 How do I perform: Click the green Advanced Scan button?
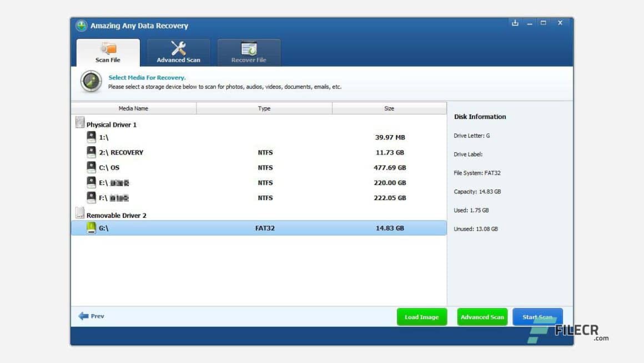click(482, 317)
